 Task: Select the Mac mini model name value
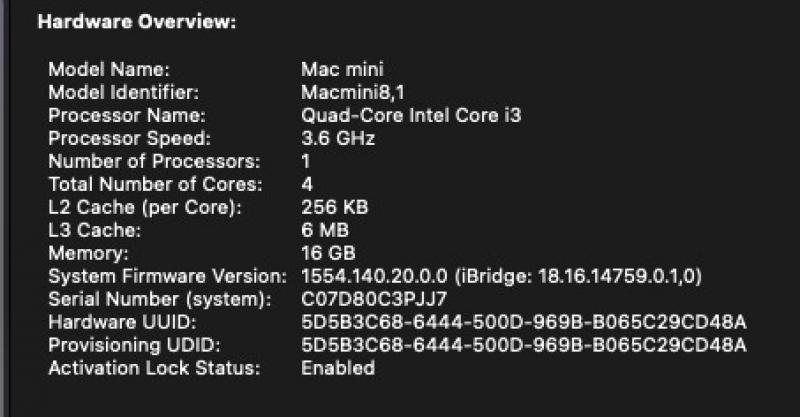pos(342,69)
